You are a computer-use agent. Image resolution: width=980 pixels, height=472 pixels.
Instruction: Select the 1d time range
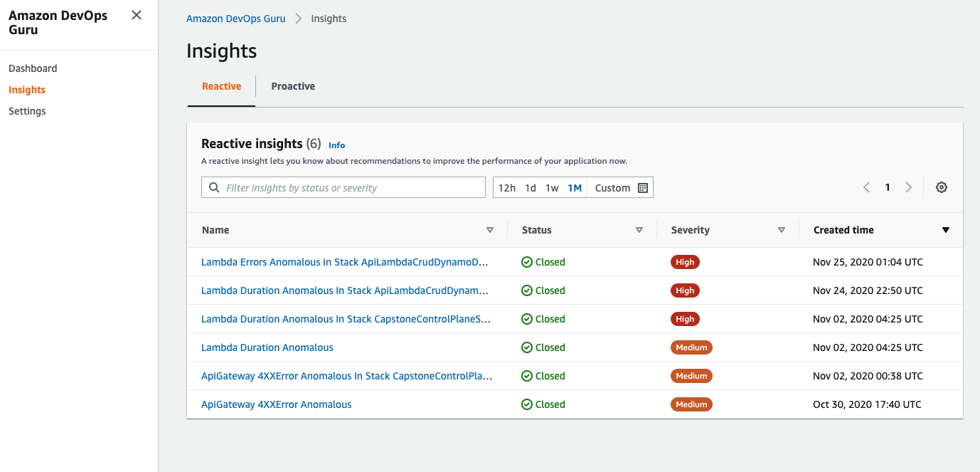pos(531,188)
